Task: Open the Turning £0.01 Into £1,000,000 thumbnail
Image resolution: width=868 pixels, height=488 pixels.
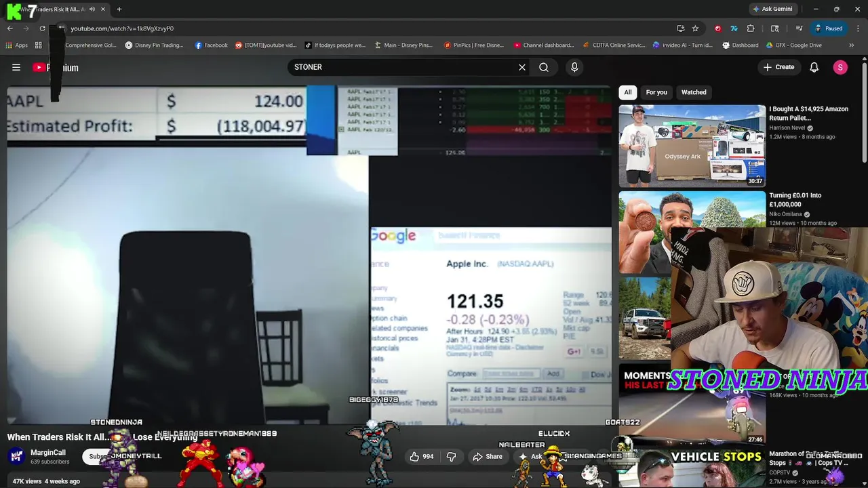Action: click(692, 232)
